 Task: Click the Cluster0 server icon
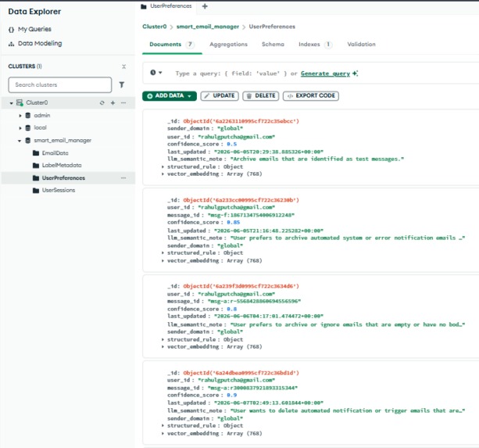20,102
